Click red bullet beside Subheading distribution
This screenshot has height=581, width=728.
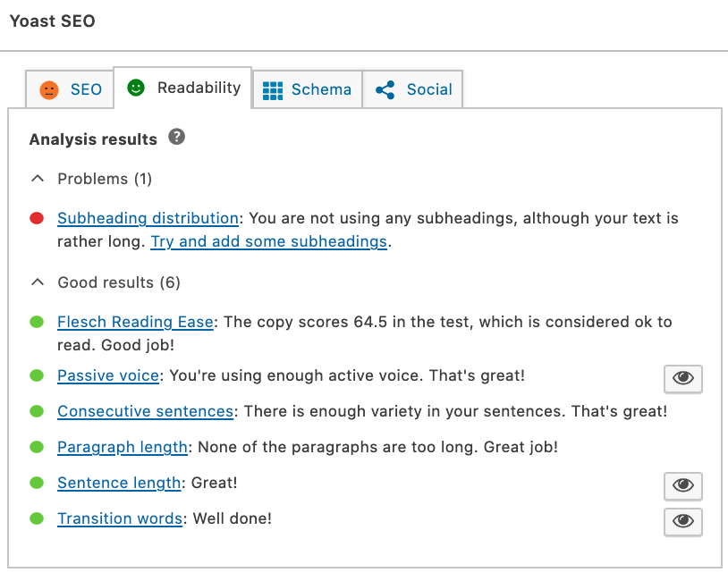pos(37,218)
